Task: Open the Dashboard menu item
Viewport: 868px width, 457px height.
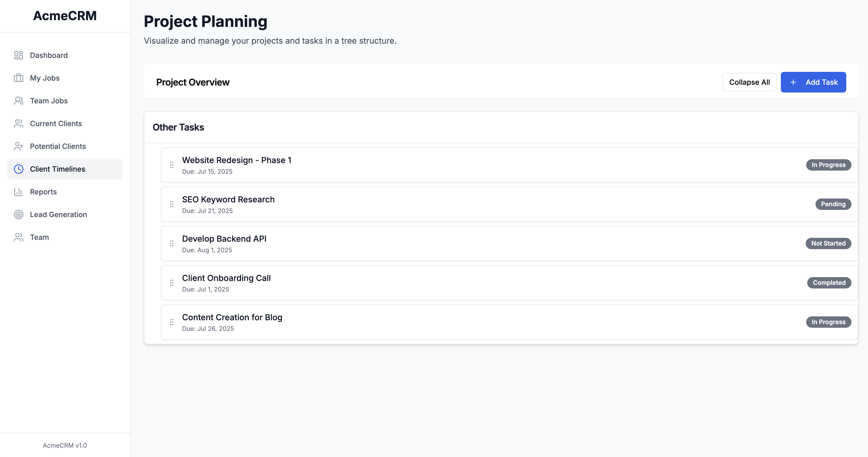Action: [x=65, y=55]
